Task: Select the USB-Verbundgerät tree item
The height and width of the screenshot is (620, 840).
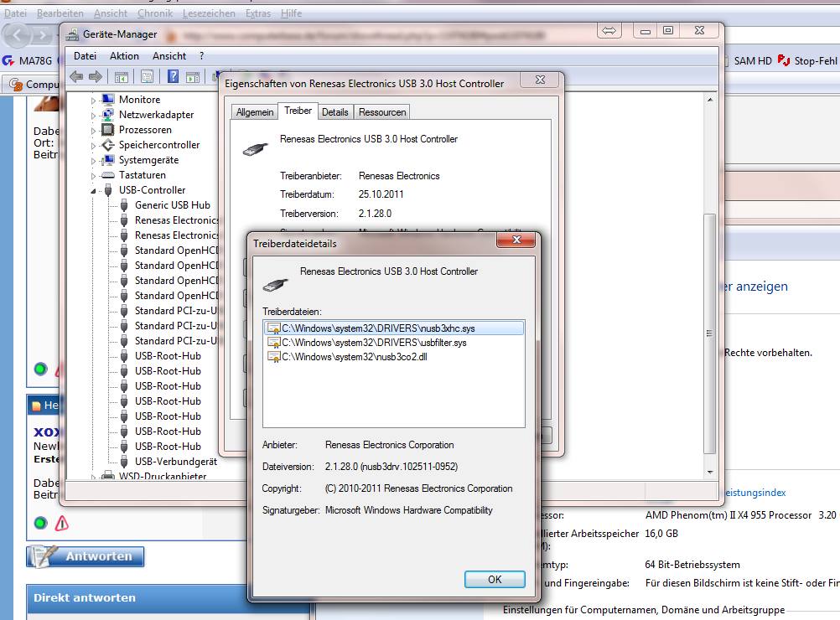Action: (176, 462)
